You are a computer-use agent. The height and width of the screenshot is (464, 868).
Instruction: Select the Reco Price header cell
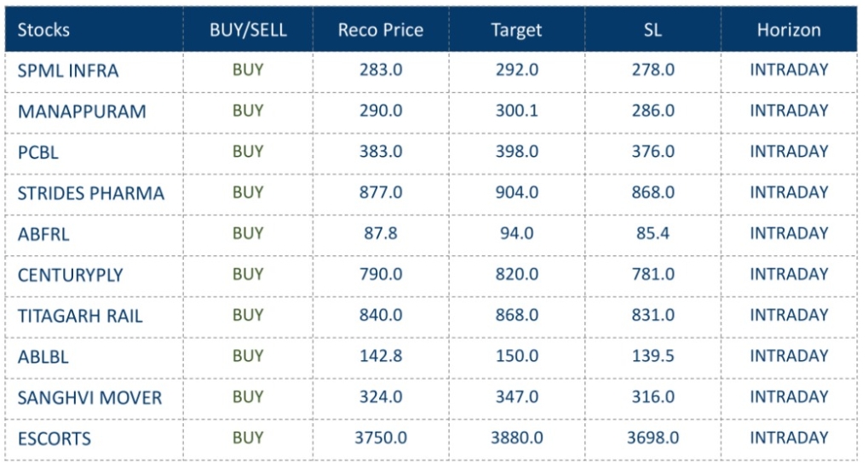[x=381, y=30]
